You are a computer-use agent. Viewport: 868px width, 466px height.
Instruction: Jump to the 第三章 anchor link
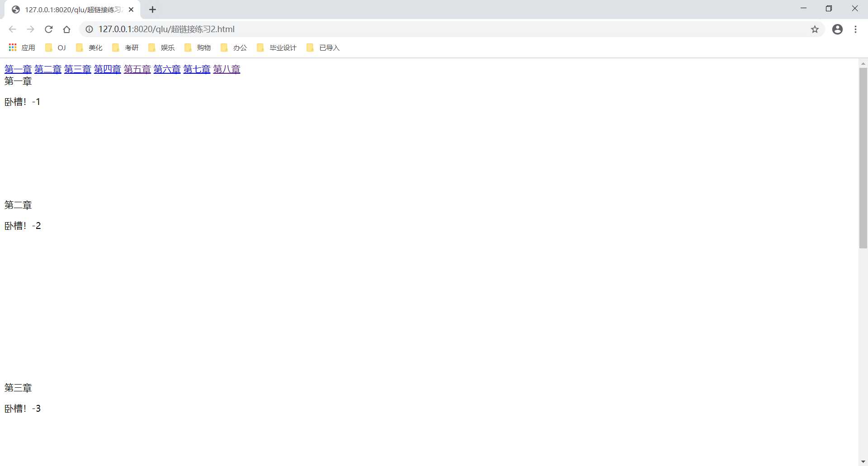point(78,69)
